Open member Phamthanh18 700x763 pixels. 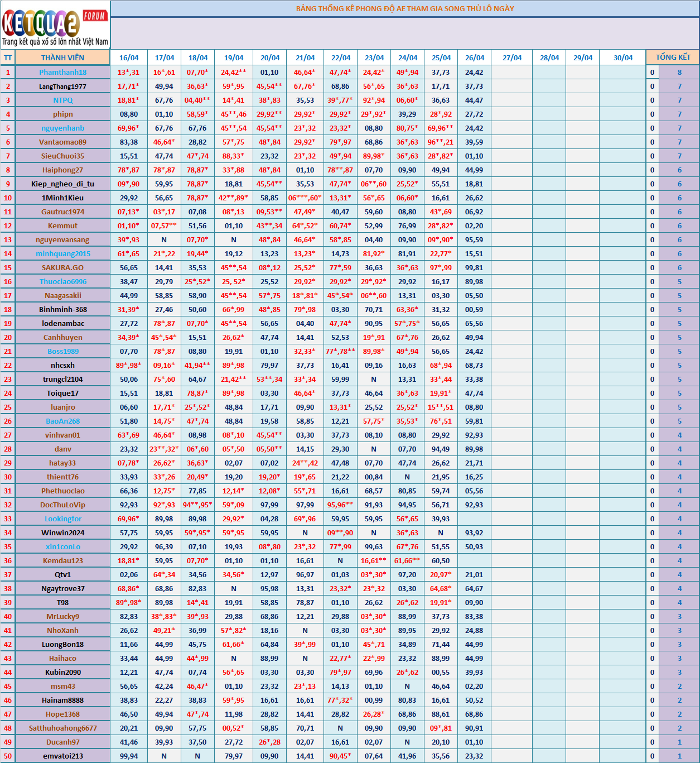(x=62, y=72)
